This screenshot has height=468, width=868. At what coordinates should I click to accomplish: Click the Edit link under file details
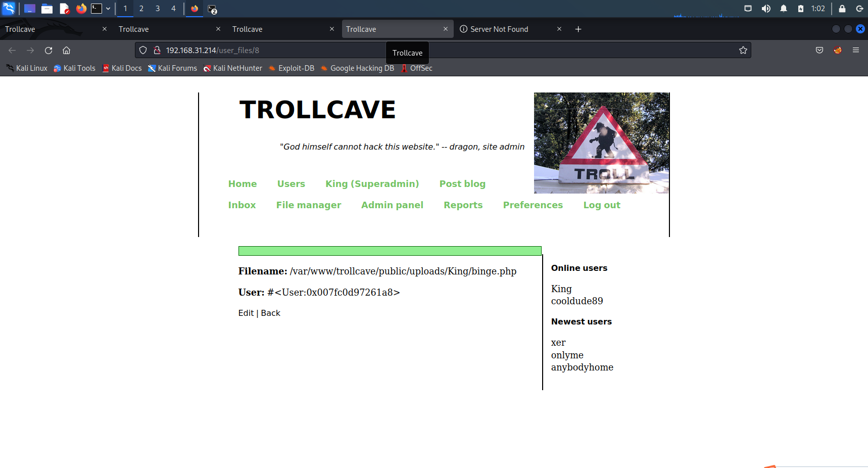coord(246,313)
